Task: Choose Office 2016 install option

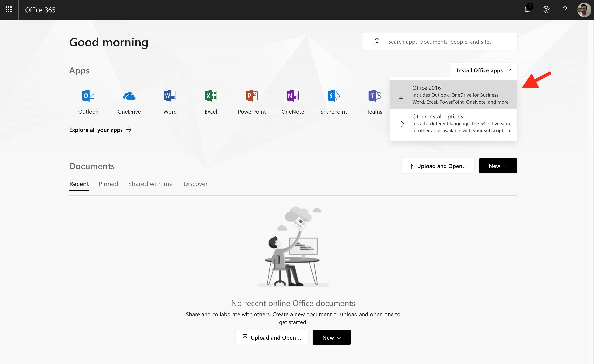Action: (453, 95)
